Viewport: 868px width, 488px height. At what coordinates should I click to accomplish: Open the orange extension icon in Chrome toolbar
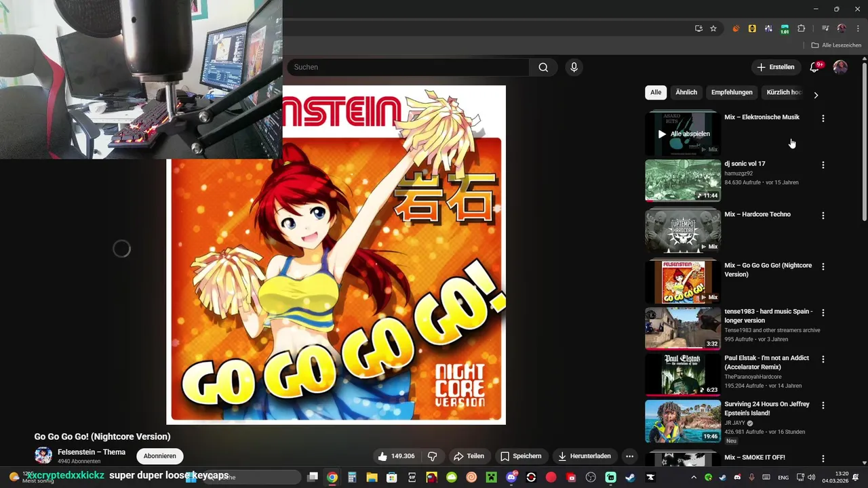[736, 28]
